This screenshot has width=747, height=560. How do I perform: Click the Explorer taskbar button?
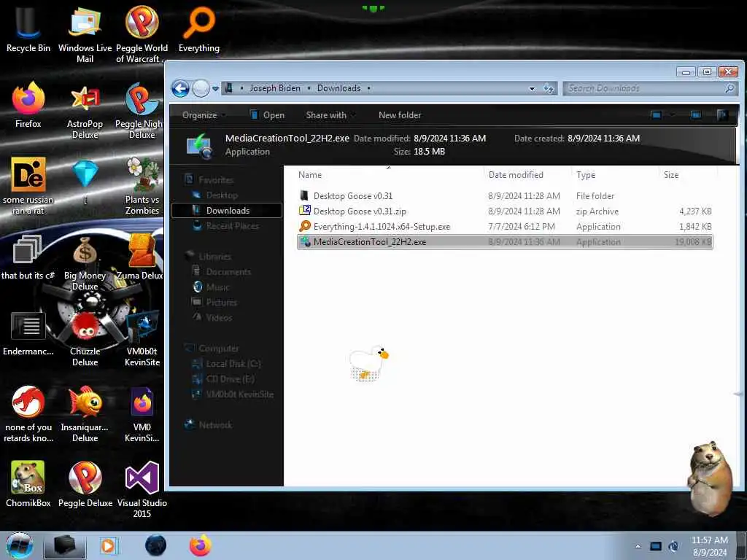pyautogui.click(x=65, y=545)
